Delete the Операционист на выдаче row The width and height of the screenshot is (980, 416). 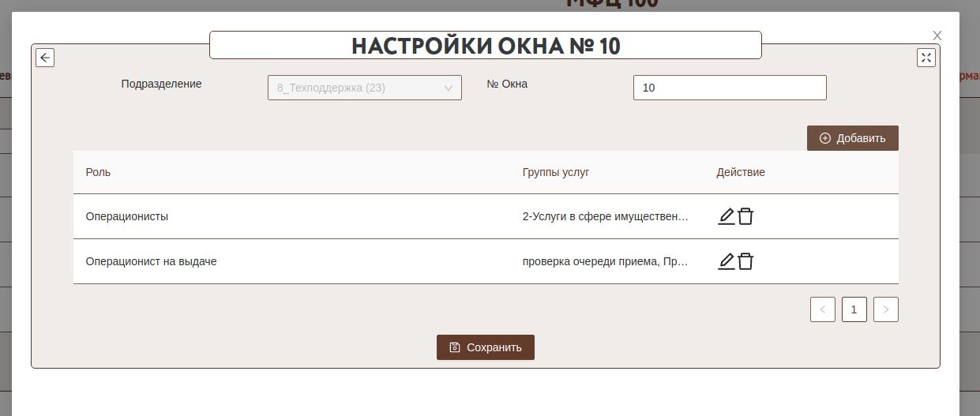(745, 261)
